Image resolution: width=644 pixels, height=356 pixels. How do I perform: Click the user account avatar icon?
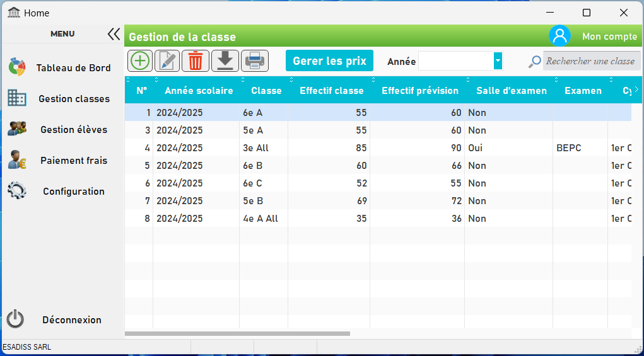point(559,36)
